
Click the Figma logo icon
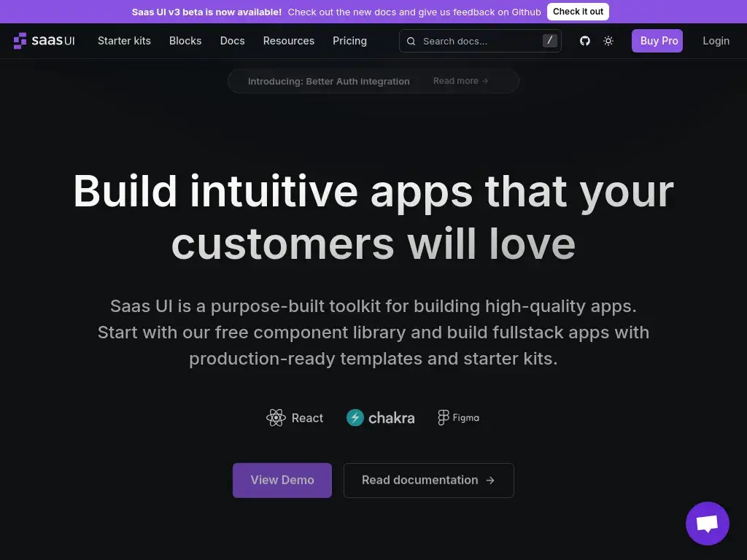coord(443,418)
